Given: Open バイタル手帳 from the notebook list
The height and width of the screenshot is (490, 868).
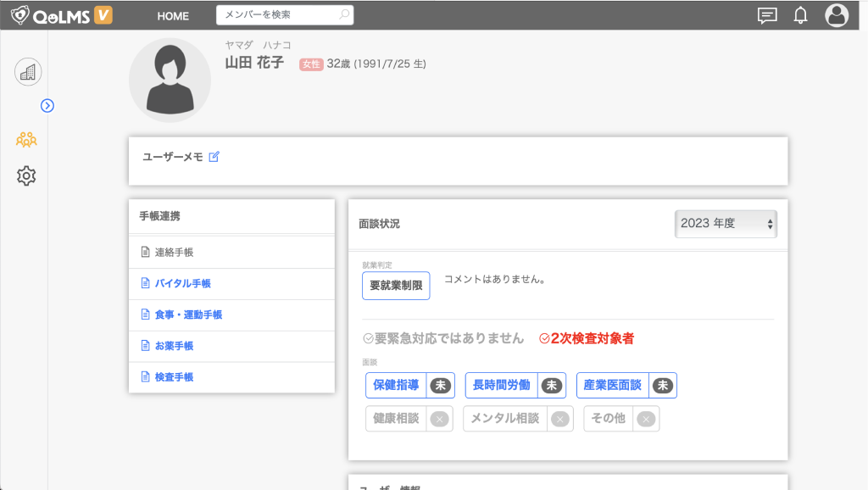Looking at the screenshot, I should 182,284.
